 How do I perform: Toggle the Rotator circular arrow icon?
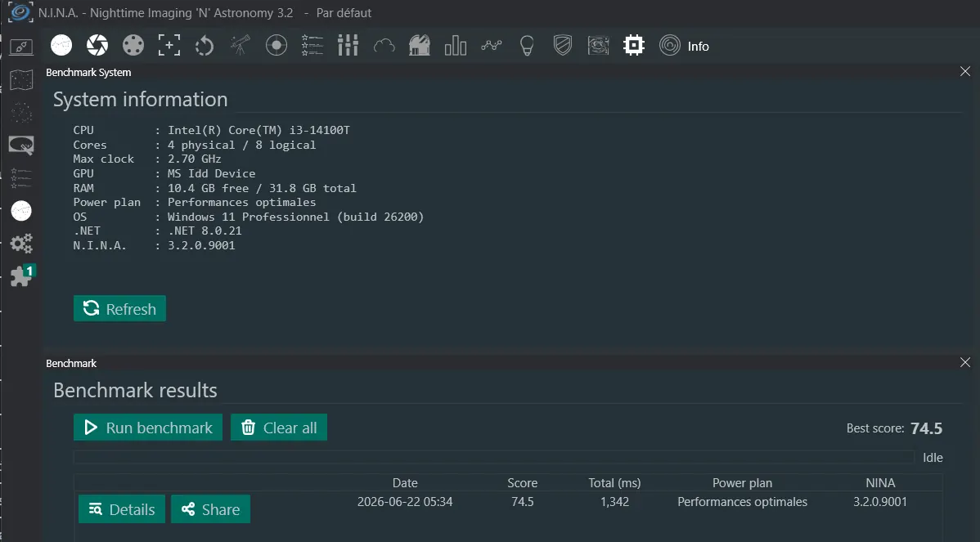tap(205, 46)
